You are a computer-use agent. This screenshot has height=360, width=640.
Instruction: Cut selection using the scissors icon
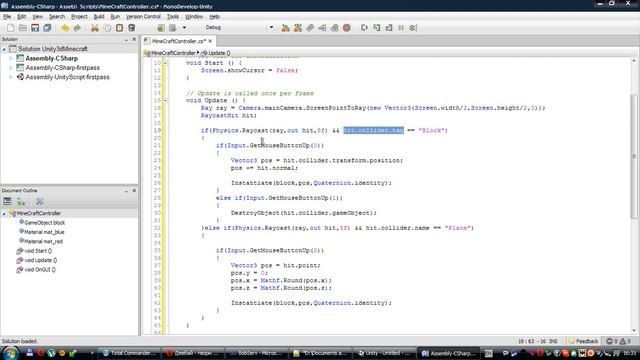pyautogui.click(x=95, y=28)
